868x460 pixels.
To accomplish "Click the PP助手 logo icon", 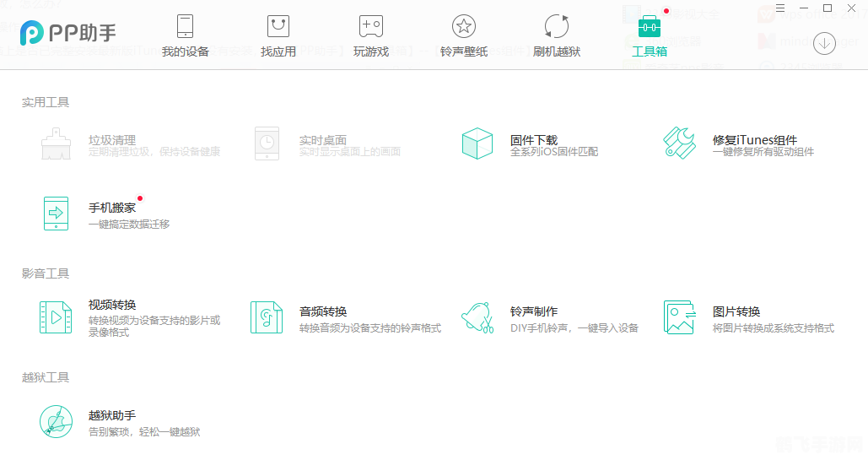I will [x=33, y=33].
